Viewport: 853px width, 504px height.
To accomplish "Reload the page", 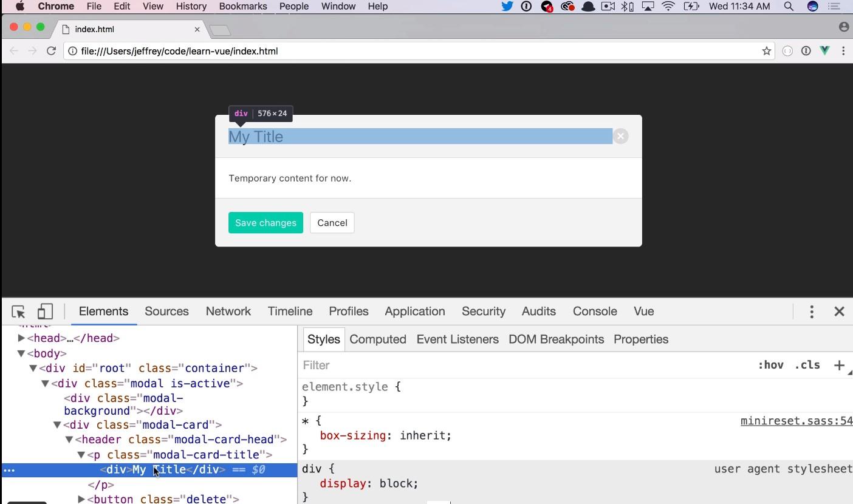I will 52,51.
